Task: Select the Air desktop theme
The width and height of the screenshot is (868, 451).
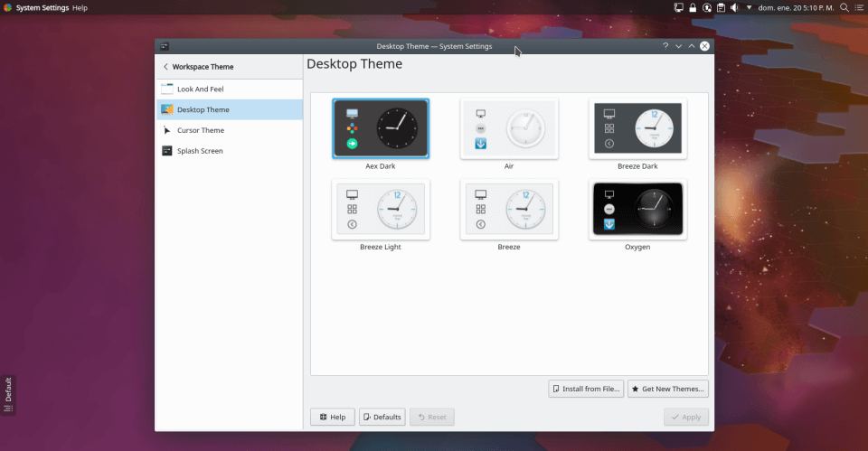Action: pos(509,128)
